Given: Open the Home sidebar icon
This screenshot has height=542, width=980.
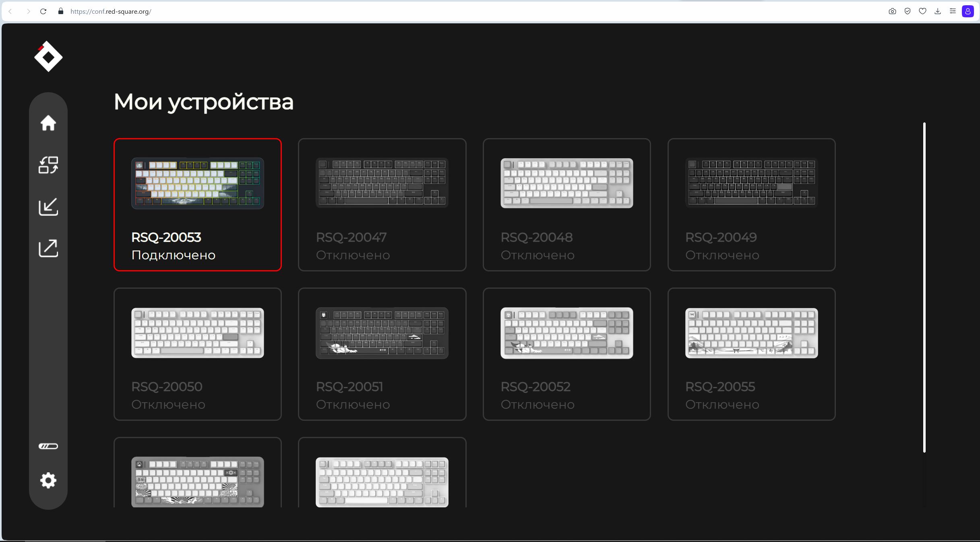Looking at the screenshot, I should pyautogui.click(x=48, y=123).
